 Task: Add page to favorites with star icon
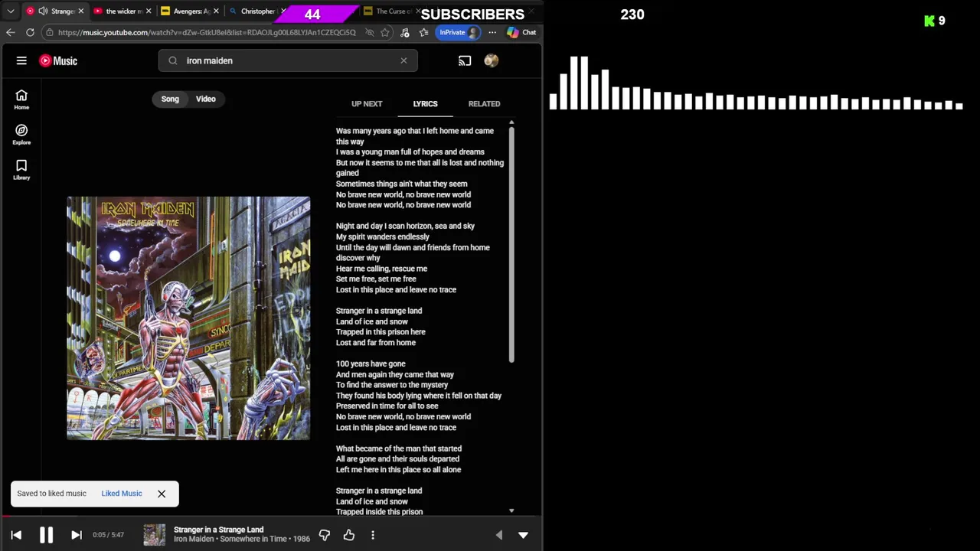pyautogui.click(x=385, y=32)
